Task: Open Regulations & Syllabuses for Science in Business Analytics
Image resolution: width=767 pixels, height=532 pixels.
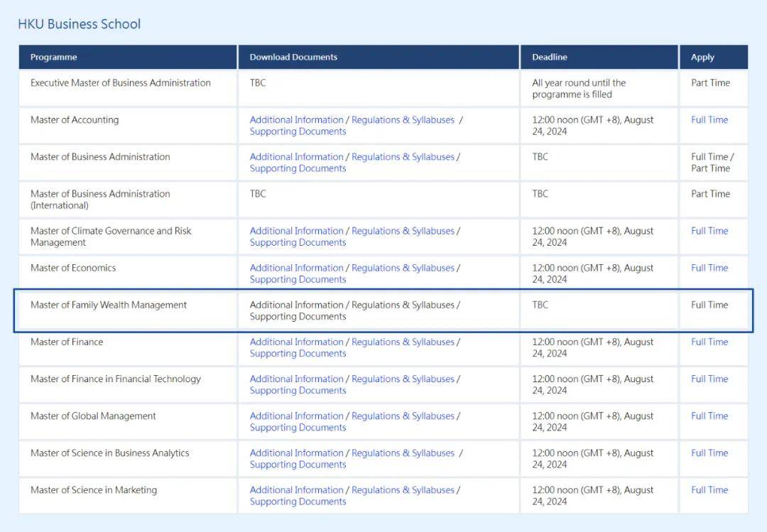Action: 403,453
